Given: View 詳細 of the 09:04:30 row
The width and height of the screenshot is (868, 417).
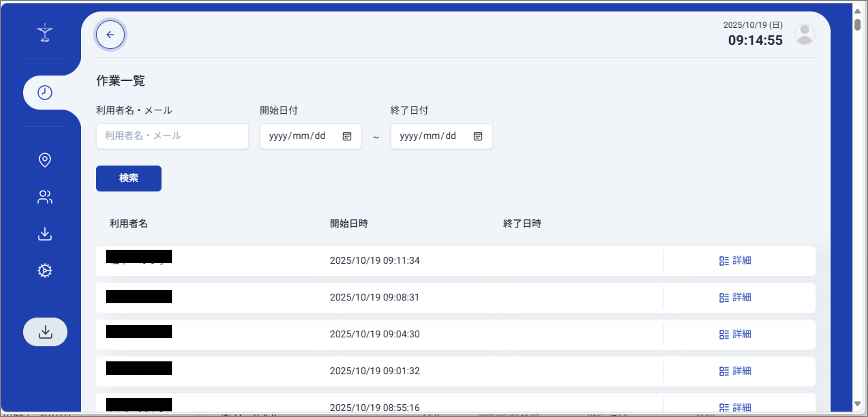Looking at the screenshot, I should (x=735, y=334).
